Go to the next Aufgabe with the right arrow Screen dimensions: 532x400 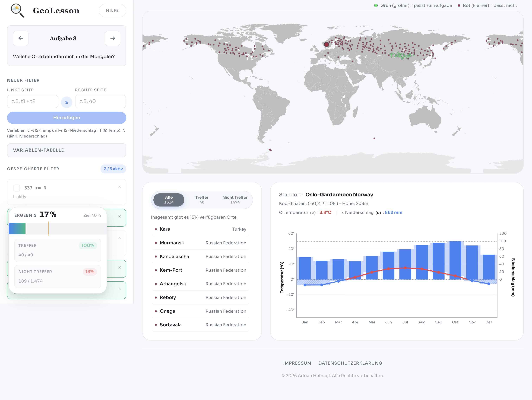point(113,38)
